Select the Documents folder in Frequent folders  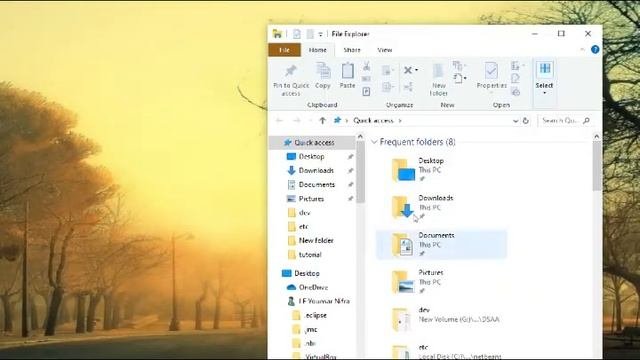441,244
